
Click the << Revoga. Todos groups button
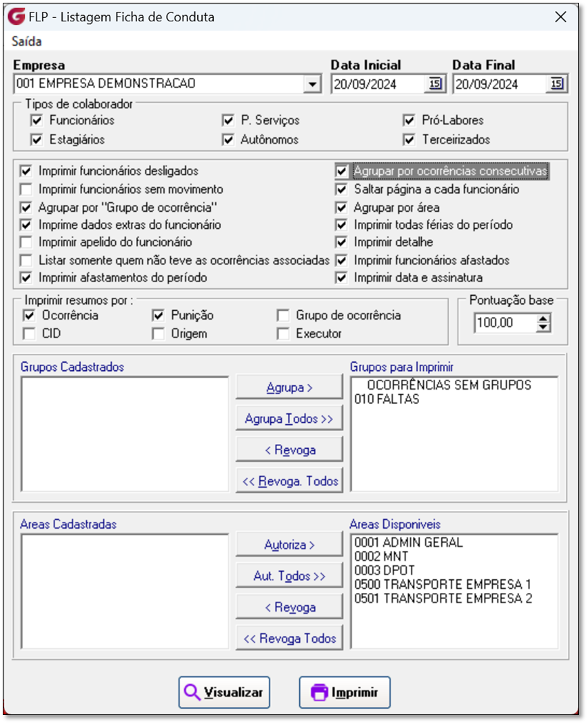coord(290,481)
